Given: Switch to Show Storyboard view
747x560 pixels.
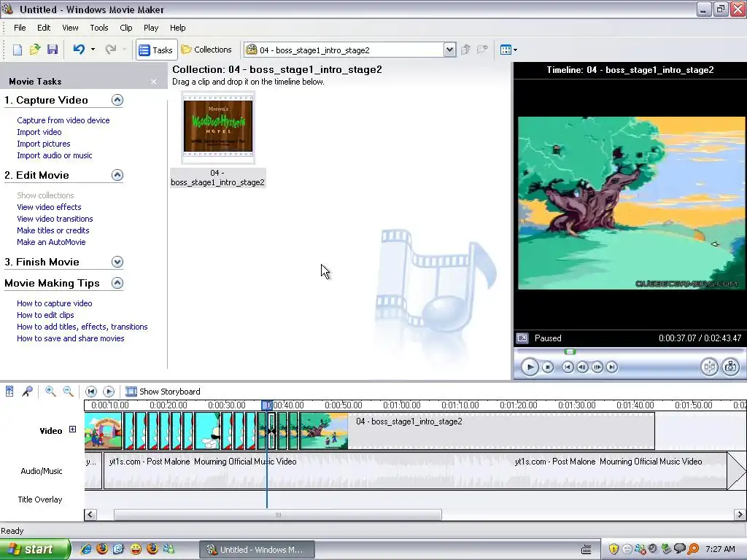Looking at the screenshot, I should [x=163, y=392].
